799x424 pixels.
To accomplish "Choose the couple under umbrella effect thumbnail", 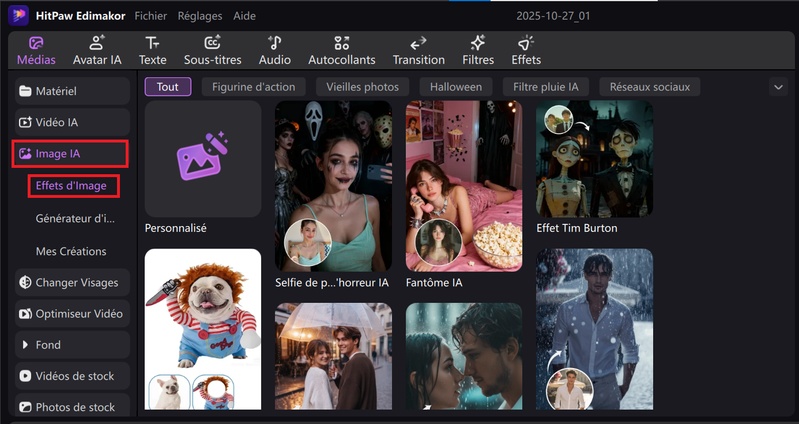I will pyautogui.click(x=333, y=357).
